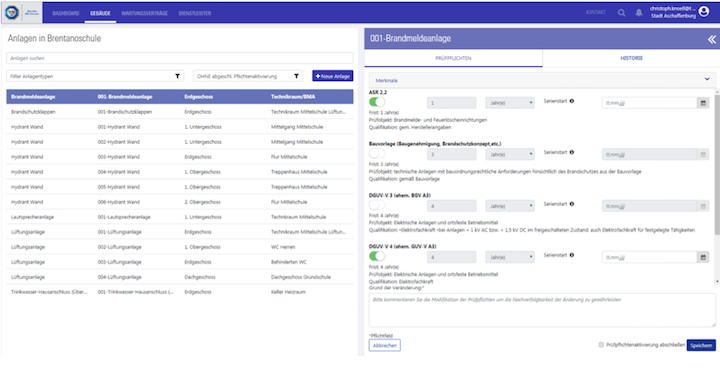This screenshot has width=720, height=370.
Task: Select 001-Lautsprecheranlage row
Action: pos(180,217)
